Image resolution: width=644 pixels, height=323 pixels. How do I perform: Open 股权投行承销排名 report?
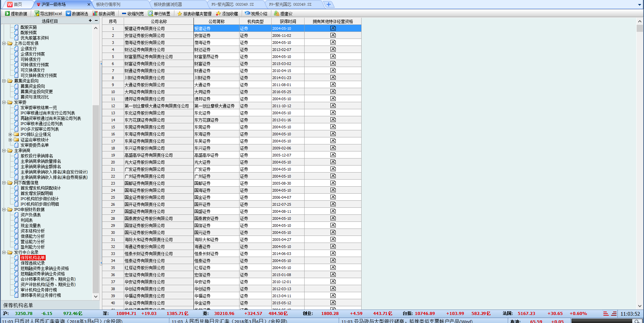pyautogui.click(x=37, y=156)
